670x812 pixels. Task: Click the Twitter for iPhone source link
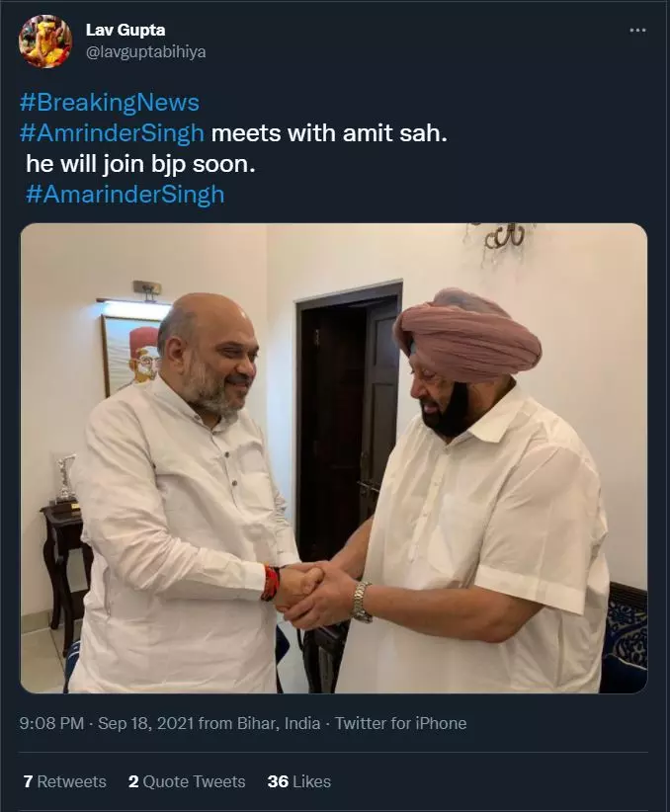point(400,723)
